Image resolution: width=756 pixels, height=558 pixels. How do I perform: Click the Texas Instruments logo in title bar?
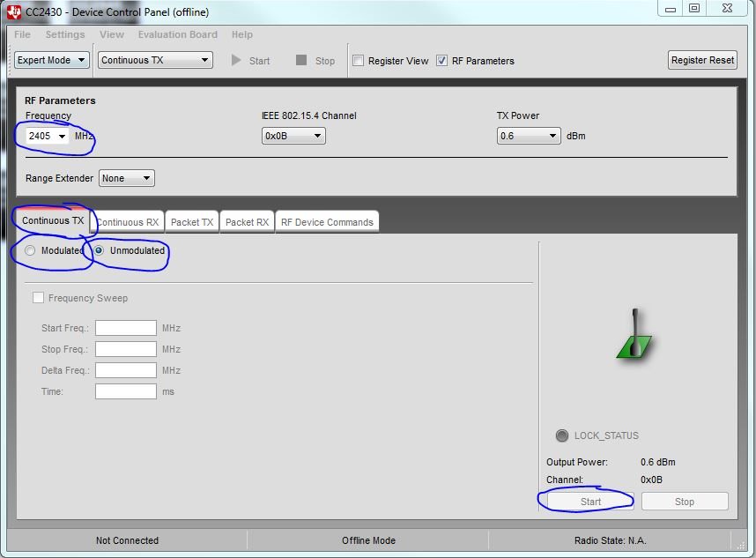pos(14,12)
